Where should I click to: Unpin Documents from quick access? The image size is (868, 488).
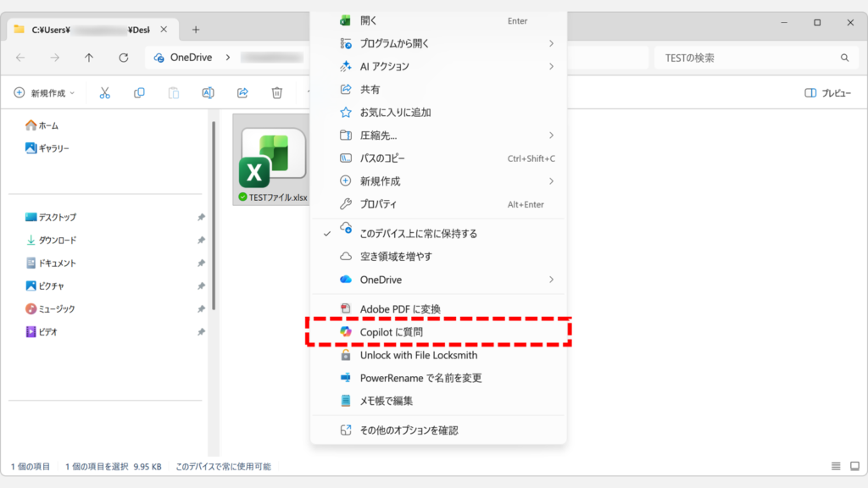(x=201, y=263)
